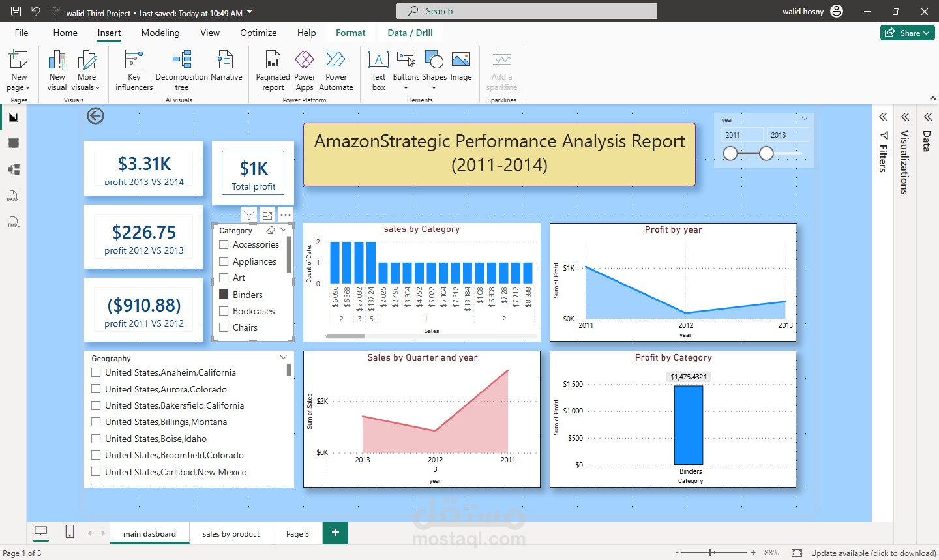The width and height of the screenshot is (939, 560).
Task: Check the Bookcases category
Action: click(224, 311)
